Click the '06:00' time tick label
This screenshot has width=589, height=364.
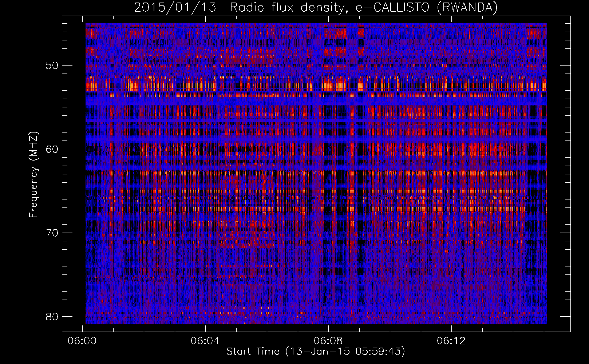click(x=82, y=341)
